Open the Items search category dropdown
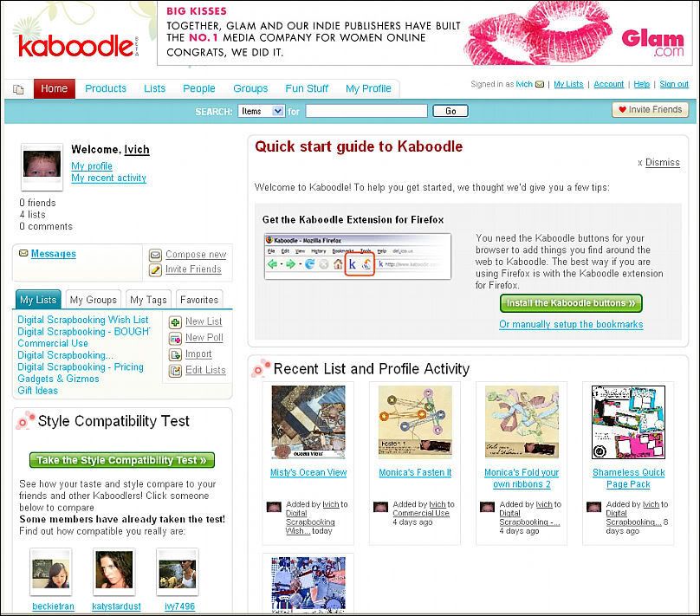 [x=262, y=111]
